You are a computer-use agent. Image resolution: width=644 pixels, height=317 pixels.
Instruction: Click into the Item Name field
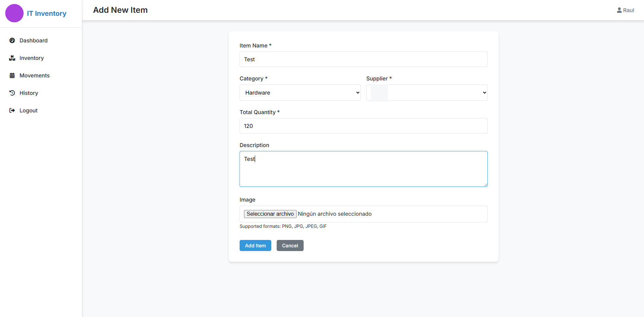point(364,59)
